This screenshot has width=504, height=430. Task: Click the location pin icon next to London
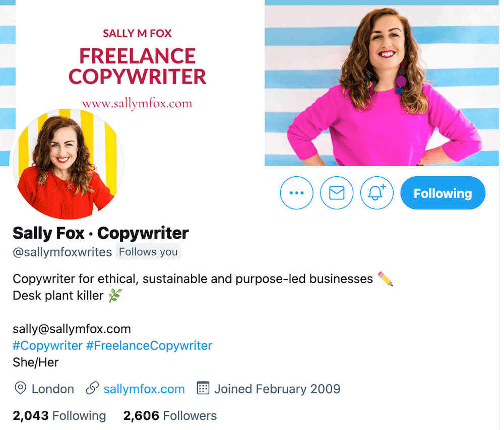pos(20,389)
